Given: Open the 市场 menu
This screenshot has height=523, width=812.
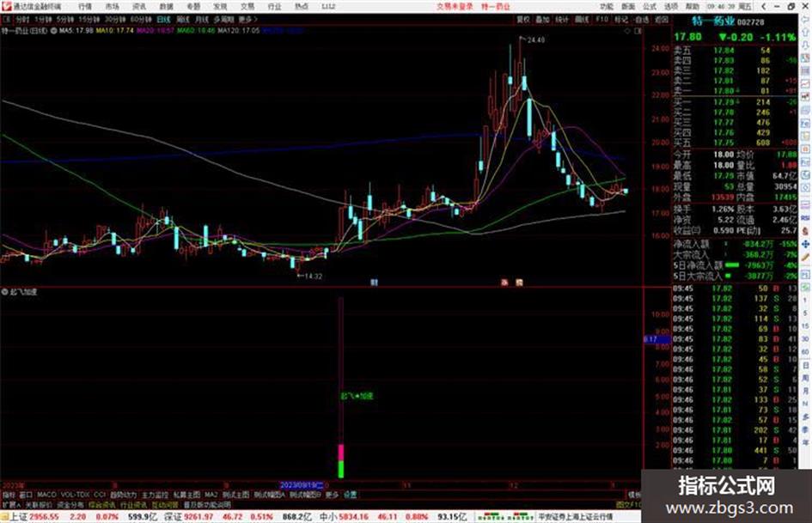Looking at the screenshot, I should tap(112, 7).
